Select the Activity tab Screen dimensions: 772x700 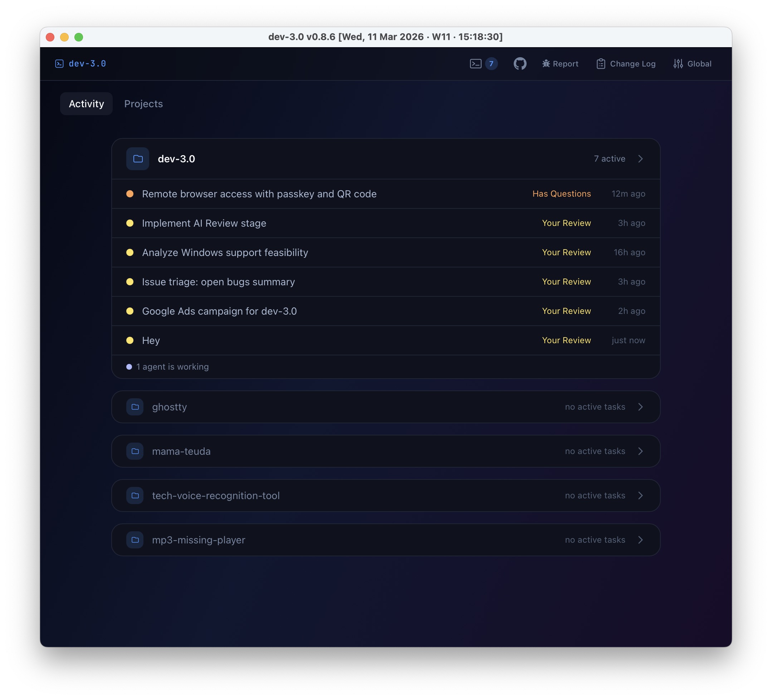coord(86,104)
